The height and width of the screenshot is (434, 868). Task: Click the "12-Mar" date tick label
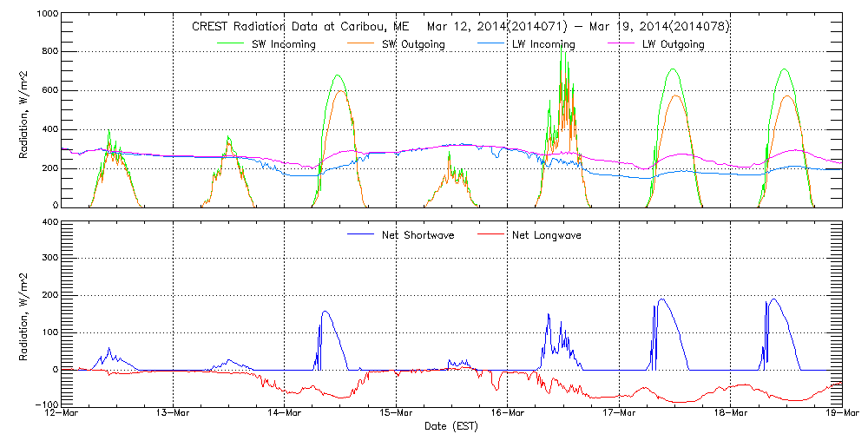pyautogui.click(x=62, y=414)
